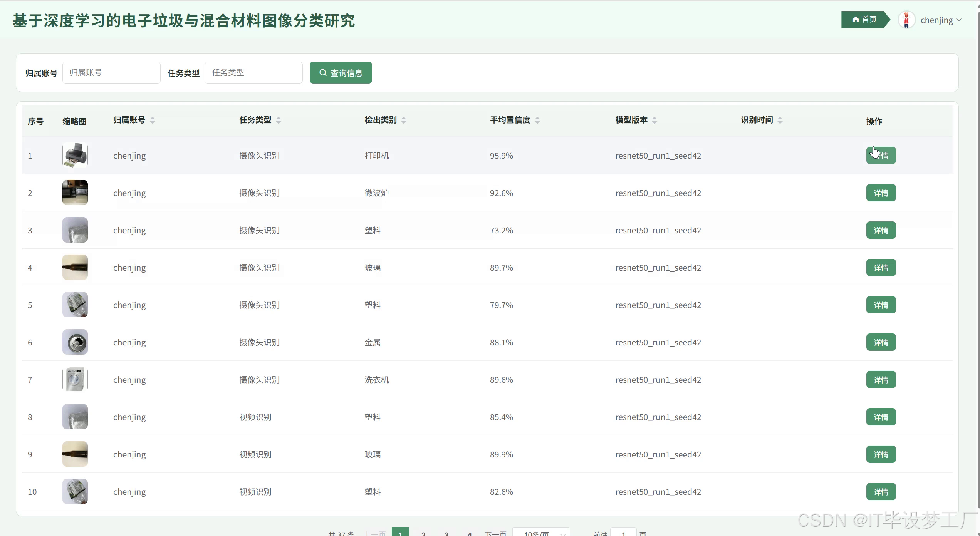Image resolution: width=980 pixels, height=536 pixels.
Task: Focus the 任务类型 search input field
Action: coord(253,72)
